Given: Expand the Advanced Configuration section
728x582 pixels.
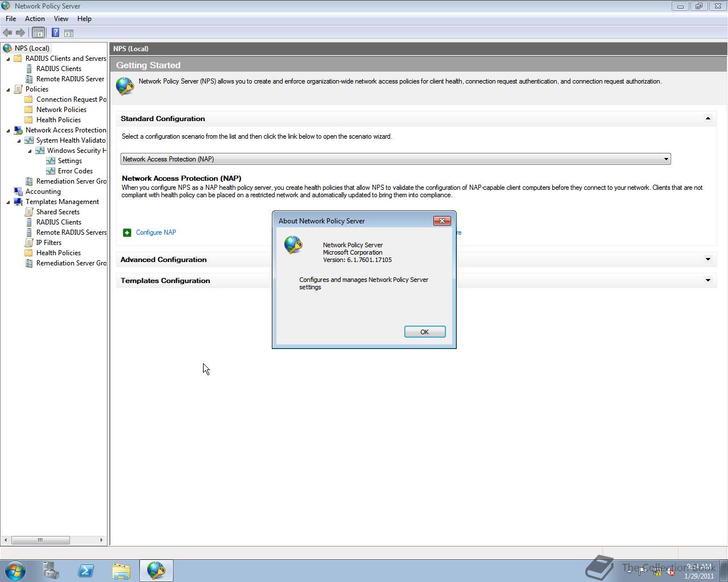Looking at the screenshot, I should pyautogui.click(x=708, y=259).
